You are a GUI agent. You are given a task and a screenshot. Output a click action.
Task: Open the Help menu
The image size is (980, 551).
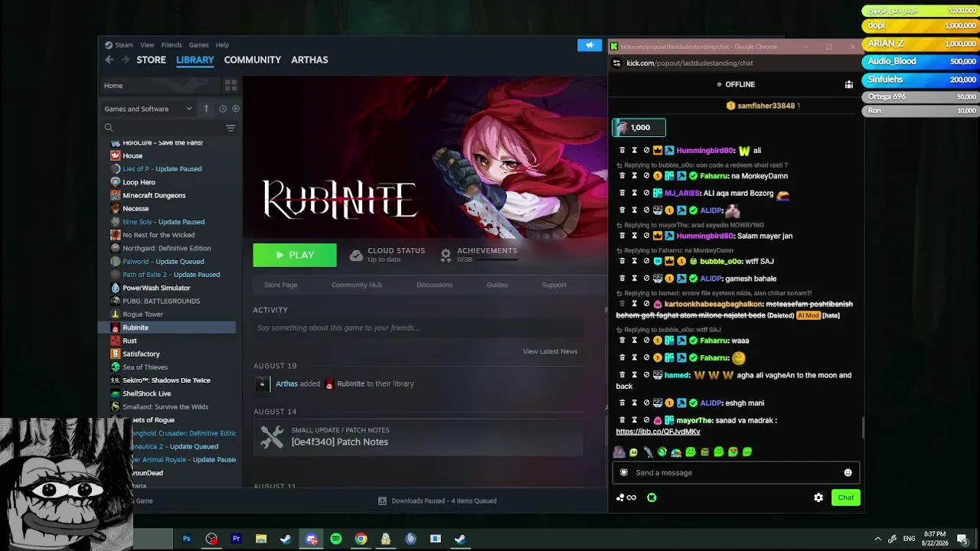point(222,45)
